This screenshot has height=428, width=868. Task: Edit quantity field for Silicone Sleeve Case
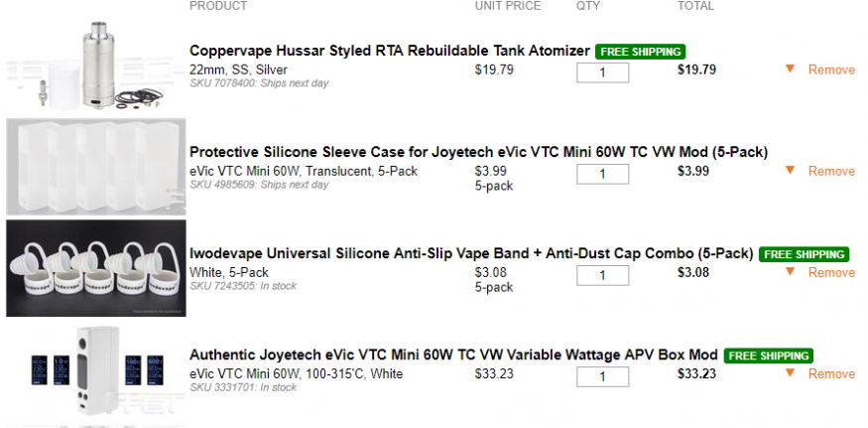(602, 174)
